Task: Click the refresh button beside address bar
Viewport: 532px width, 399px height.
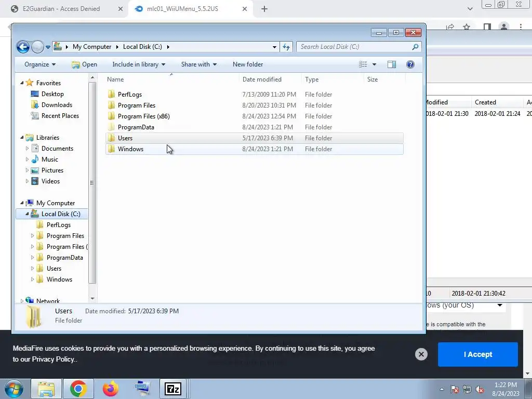Action: (x=286, y=47)
